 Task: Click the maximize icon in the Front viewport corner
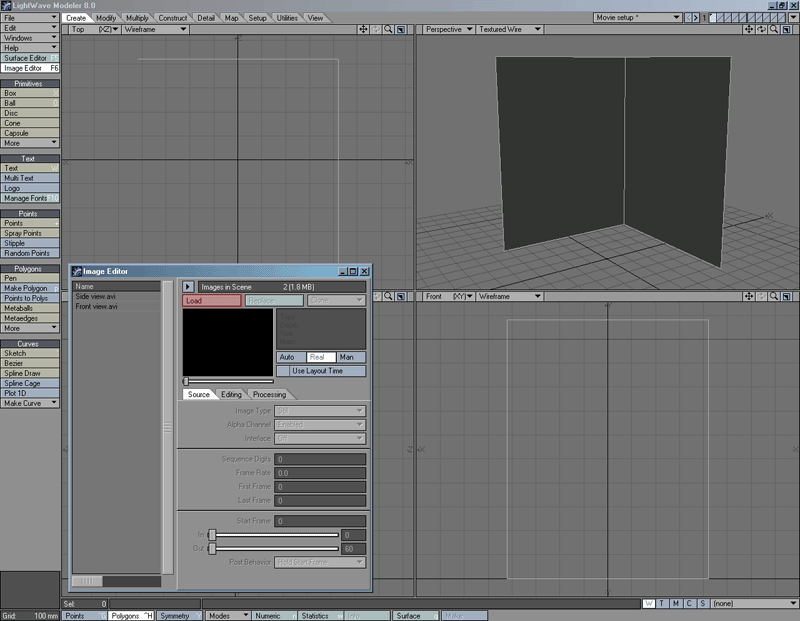(x=787, y=297)
